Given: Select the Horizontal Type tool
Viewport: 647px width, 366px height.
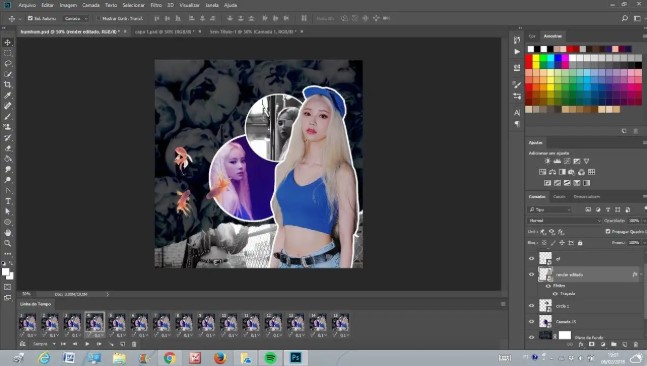Looking at the screenshot, I should pos(7,201).
